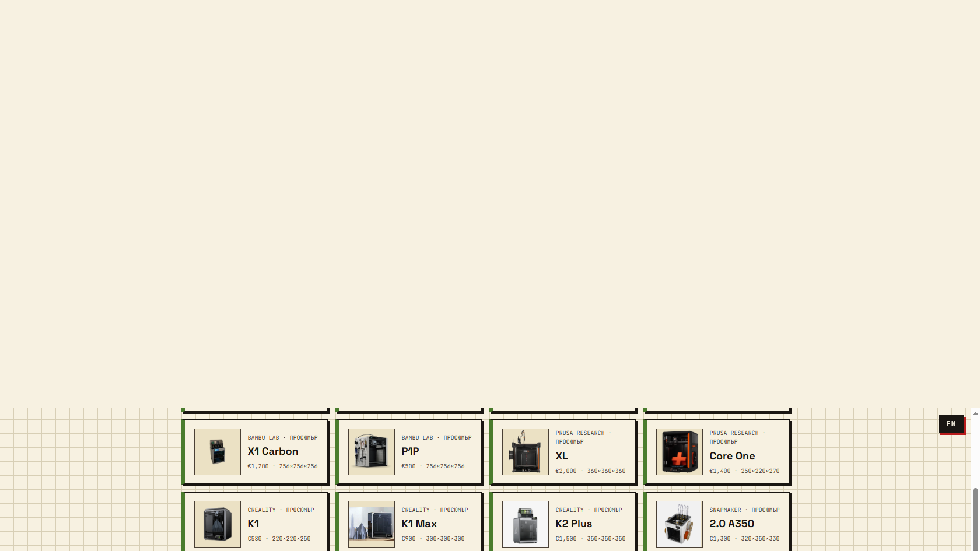Image resolution: width=980 pixels, height=551 pixels.
Task: Select the K1 Max title
Action: [419, 524]
